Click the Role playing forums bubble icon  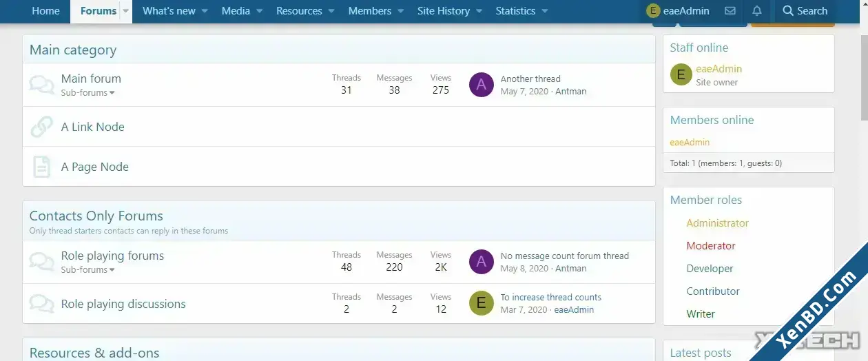42,262
